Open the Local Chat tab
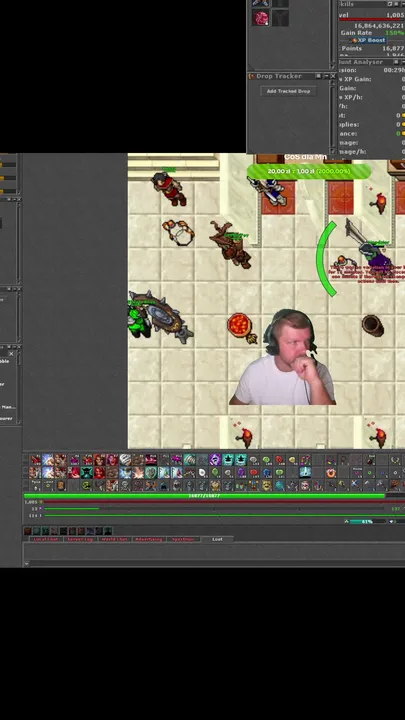 pos(45,539)
